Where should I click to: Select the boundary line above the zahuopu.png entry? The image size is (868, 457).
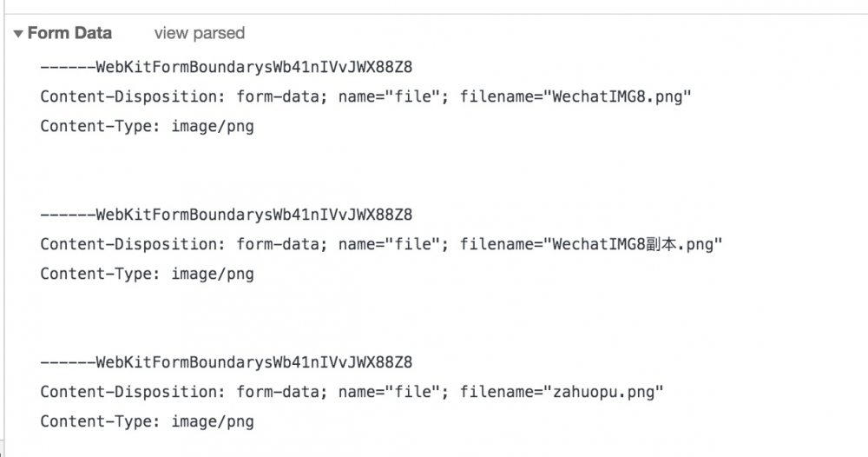point(226,362)
